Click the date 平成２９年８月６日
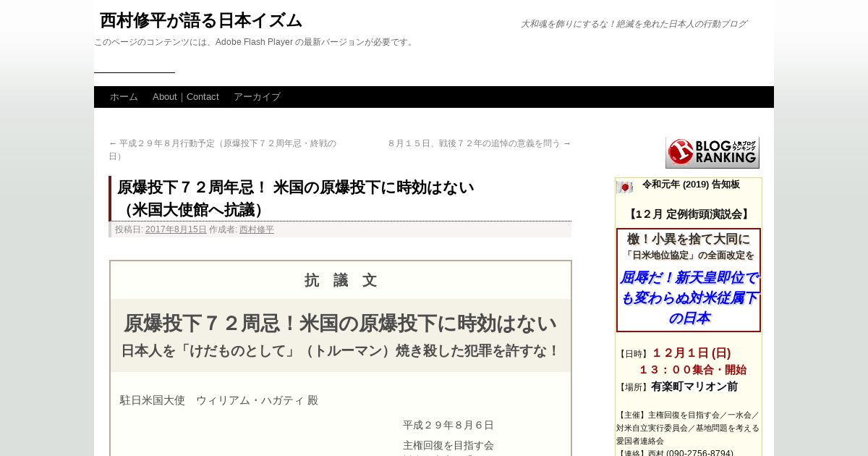The height and width of the screenshot is (456, 868). tap(448, 425)
